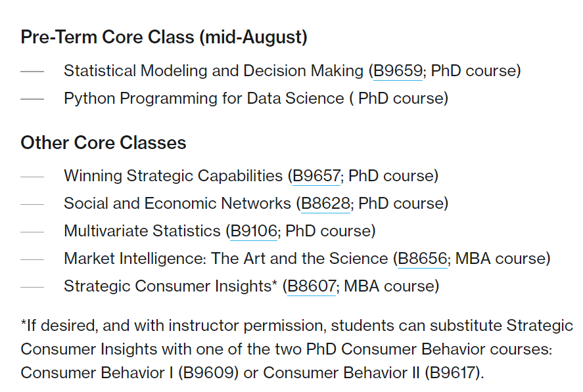The image size is (583, 392).
Task: Open the B9659 course link
Action: click(398, 71)
